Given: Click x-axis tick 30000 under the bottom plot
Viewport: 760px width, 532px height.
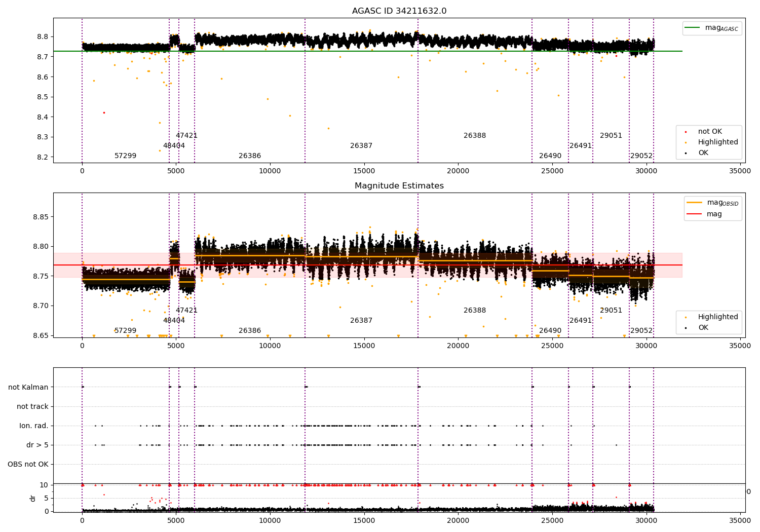Looking at the screenshot, I should tap(646, 520).
